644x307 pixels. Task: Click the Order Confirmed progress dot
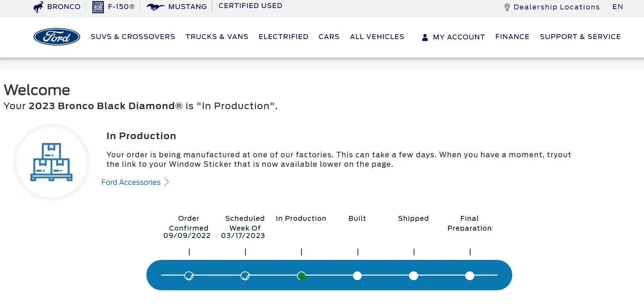(189, 276)
